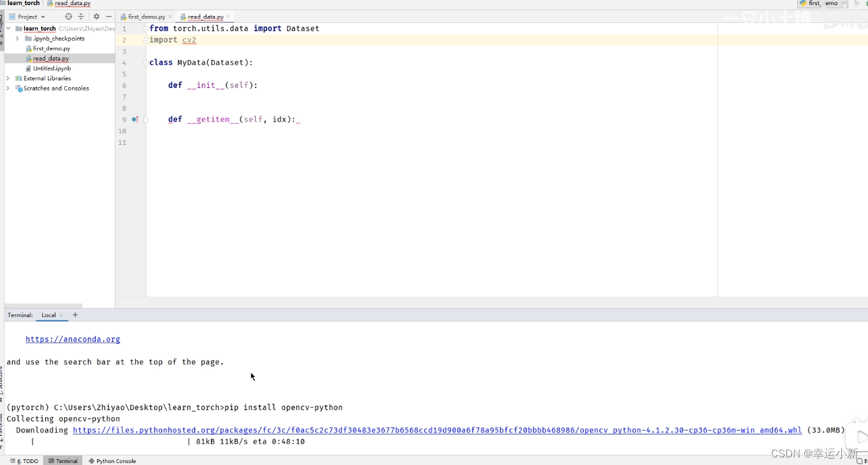Expand the .ipynb_checkpoints folder
This screenshot has width=868, height=465.
(17, 39)
